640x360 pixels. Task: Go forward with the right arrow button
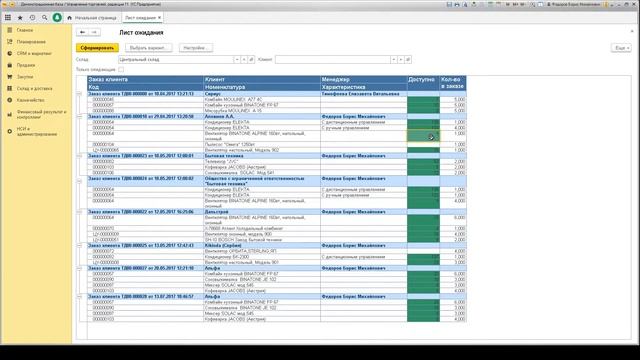pyautogui.click(x=94, y=32)
